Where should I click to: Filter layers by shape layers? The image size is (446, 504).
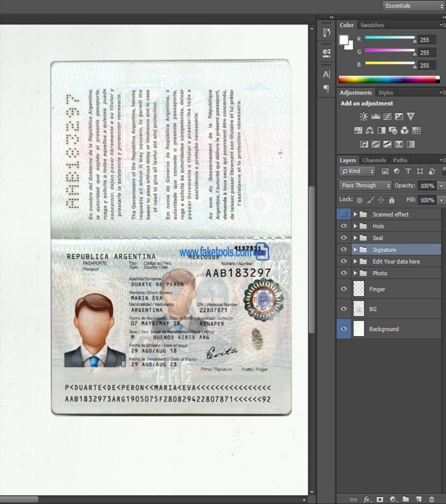(420, 171)
